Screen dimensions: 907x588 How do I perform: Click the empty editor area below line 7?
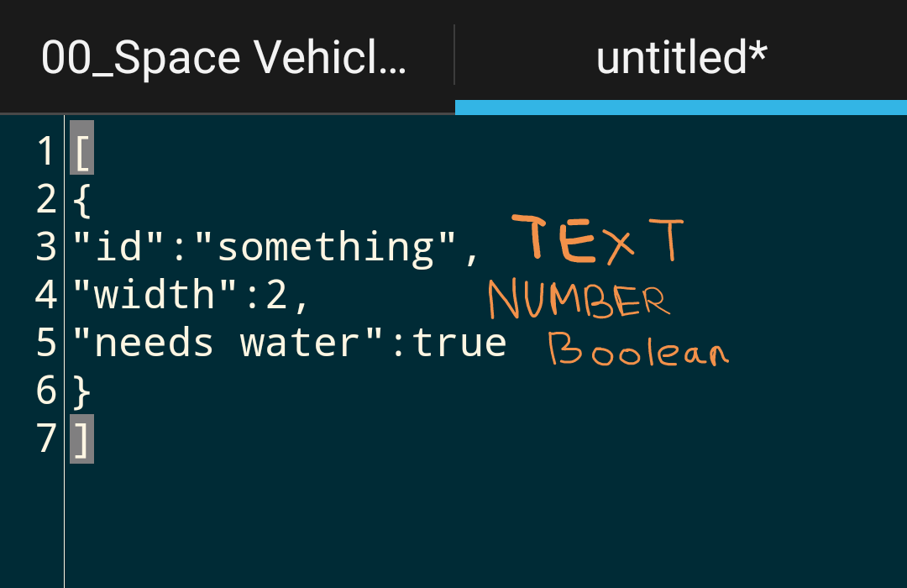tap(485, 526)
